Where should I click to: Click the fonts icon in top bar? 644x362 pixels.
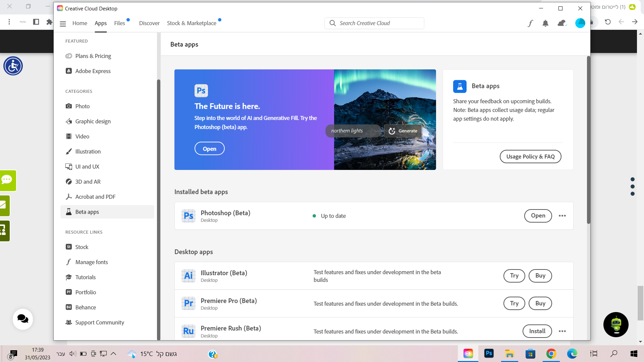tap(530, 23)
